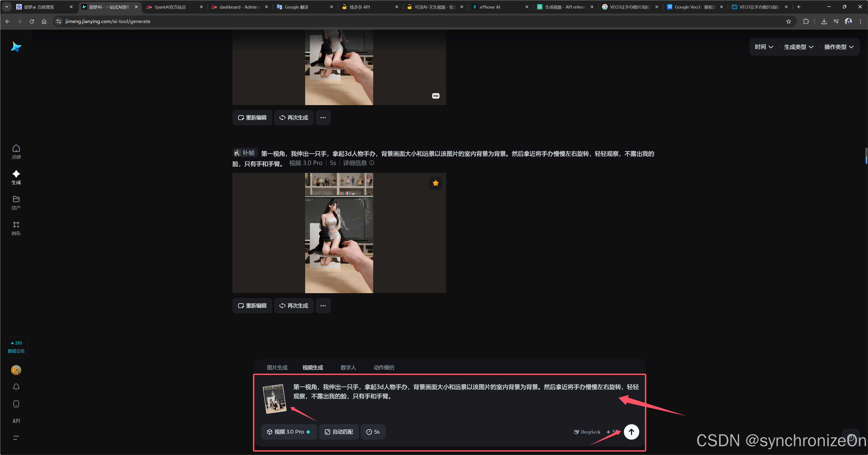Click the Jimeng logo icon in sidebar
This screenshot has width=868, height=455.
(x=16, y=47)
